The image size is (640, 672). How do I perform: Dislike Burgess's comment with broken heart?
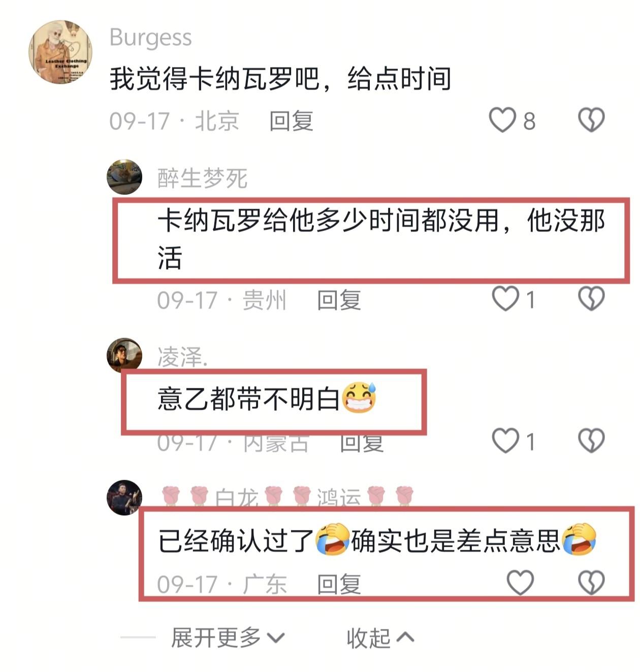591,120
